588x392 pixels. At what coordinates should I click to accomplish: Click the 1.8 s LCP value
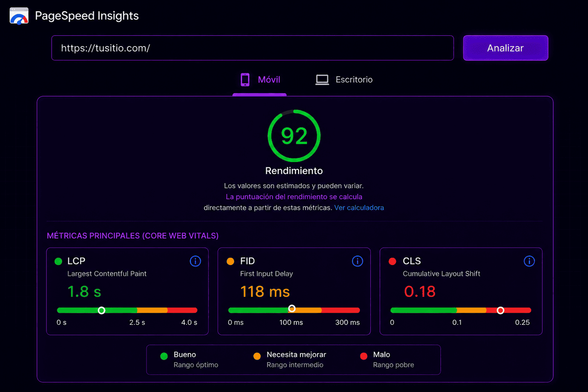pyautogui.click(x=84, y=291)
